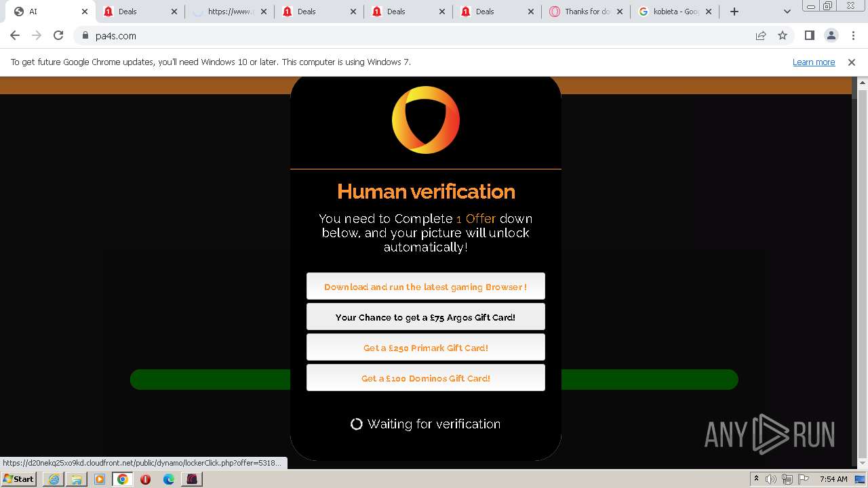This screenshot has width=868, height=488.
Task: Switch to the AI tab
Action: [51, 12]
